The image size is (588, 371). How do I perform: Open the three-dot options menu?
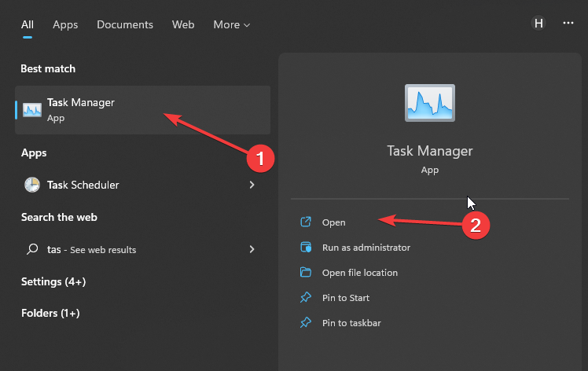pos(568,24)
